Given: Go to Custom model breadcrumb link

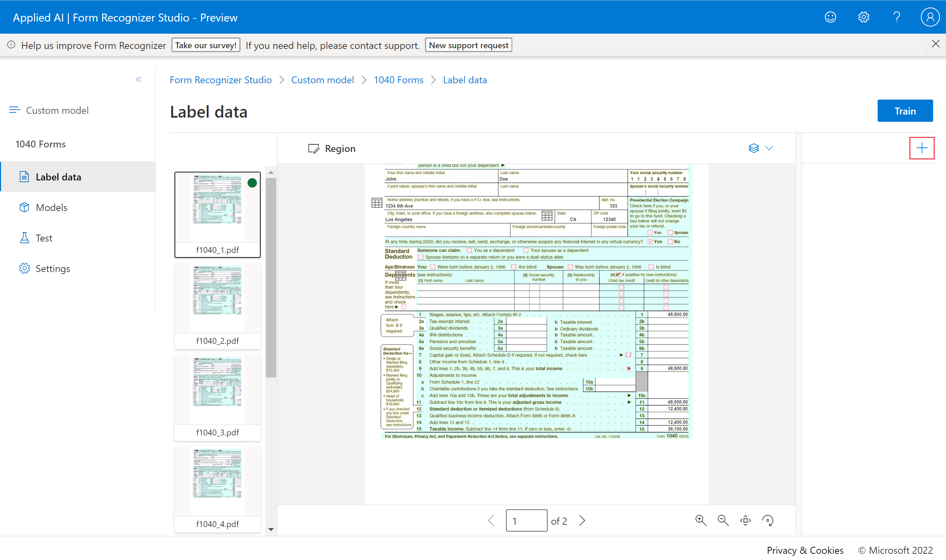Looking at the screenshot, I should [322, 79].
